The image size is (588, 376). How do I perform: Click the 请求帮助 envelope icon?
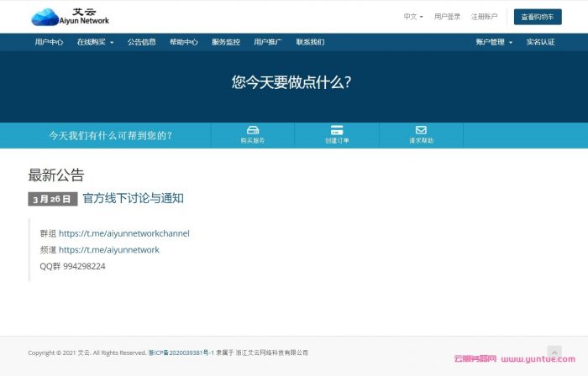421,130
